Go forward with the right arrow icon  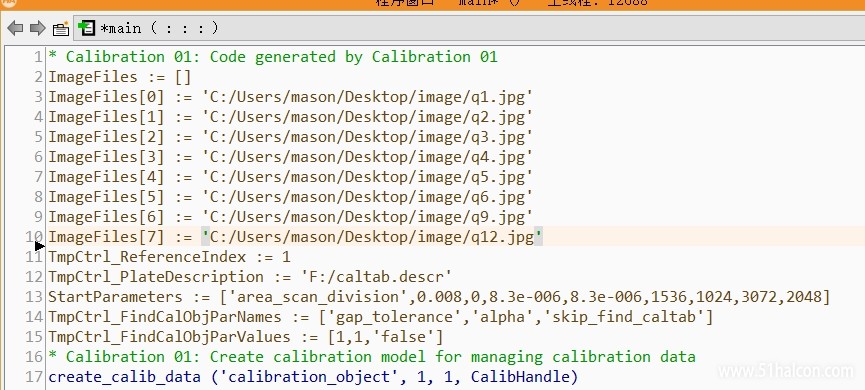point(38,28)
